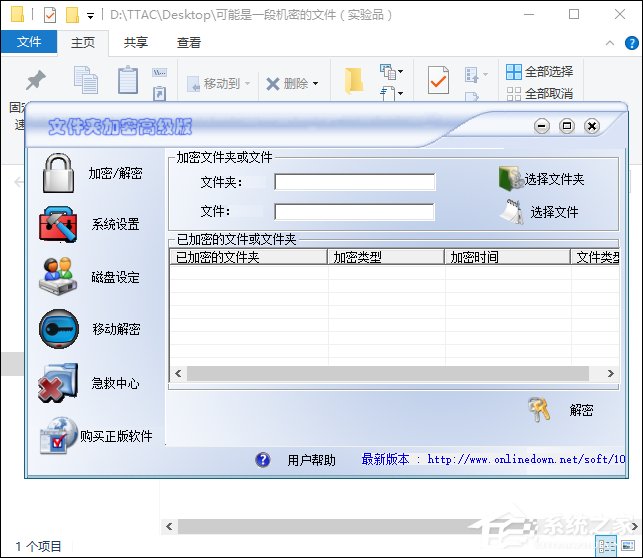Viewport: 643px width, 558px height.
Task: Click the 用户帮助 question mark icon
Action: click(262, 460)
